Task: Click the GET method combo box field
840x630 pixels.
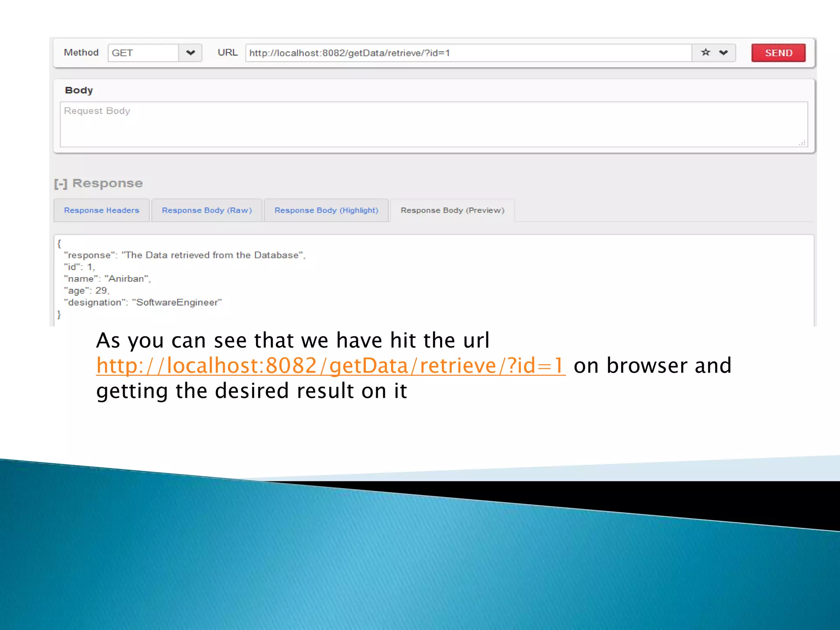Action: coord(143,53)
